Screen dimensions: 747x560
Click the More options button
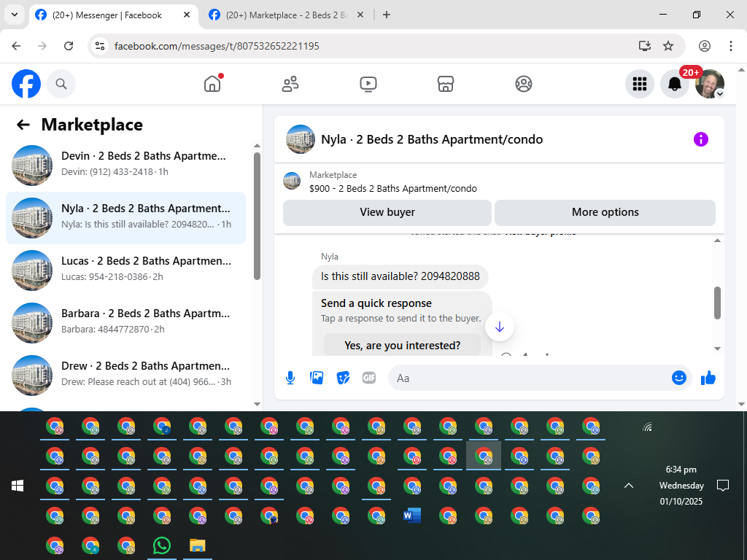pos(605,212)
